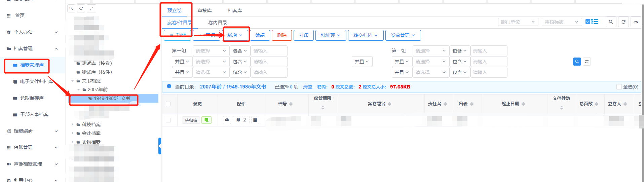Click the blue search query button

[x=577, y=62]
